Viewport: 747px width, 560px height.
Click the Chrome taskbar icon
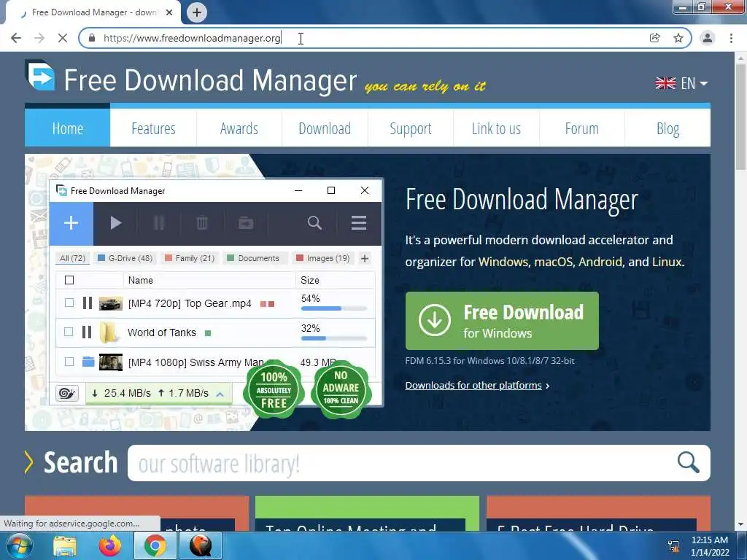coord(155,545)
